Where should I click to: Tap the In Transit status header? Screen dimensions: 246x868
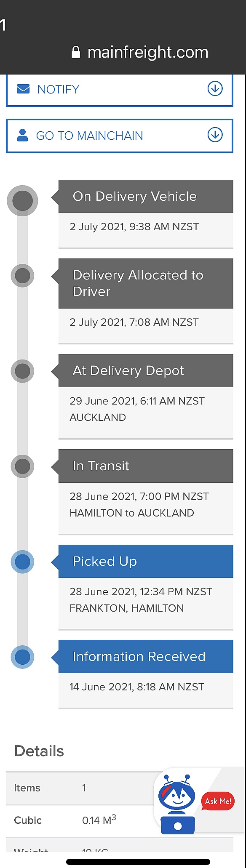(x=146, y=466)
